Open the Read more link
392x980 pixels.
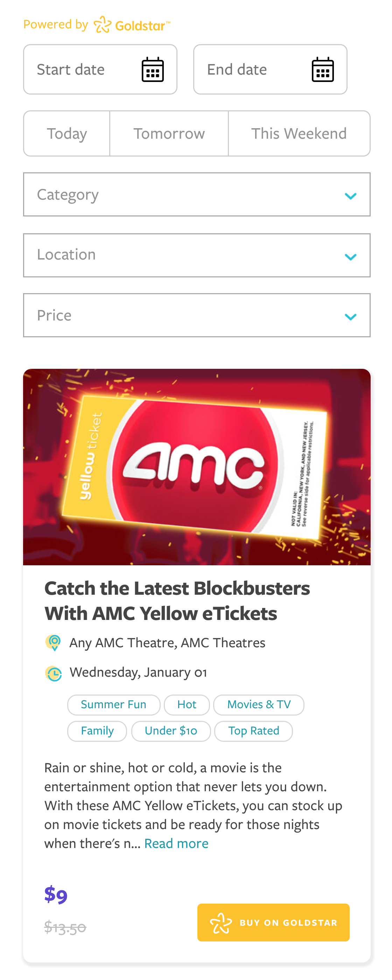click(176, 843)
